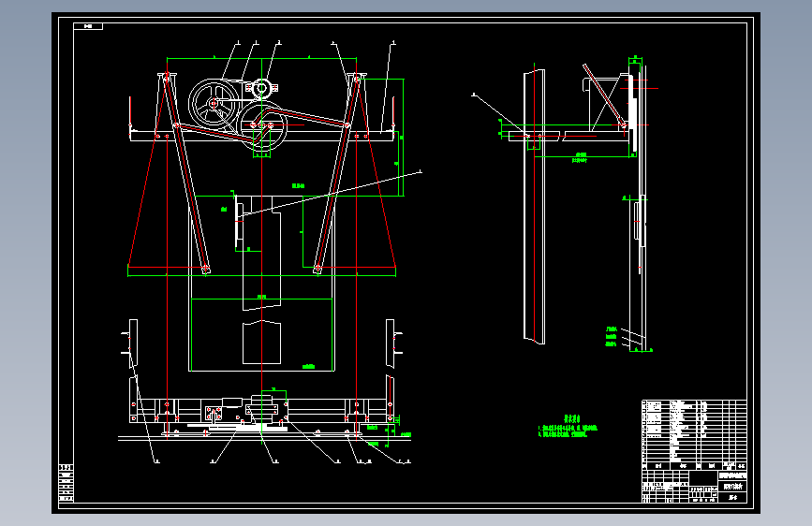Select the small motor pulley near top center
Viewport: 812px width, 526px height.
coord(262,88)
